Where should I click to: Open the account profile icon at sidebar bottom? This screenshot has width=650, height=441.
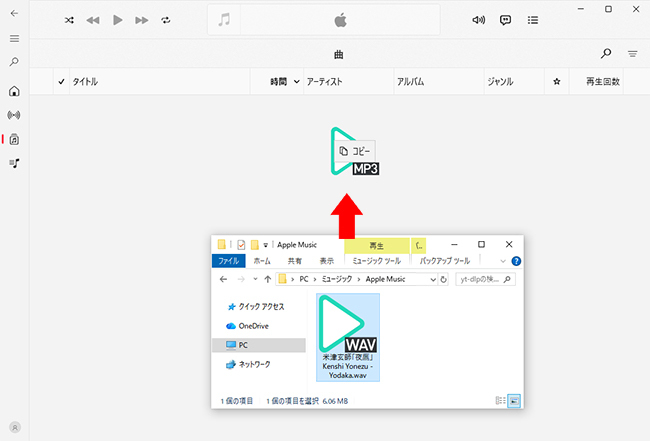15,427
